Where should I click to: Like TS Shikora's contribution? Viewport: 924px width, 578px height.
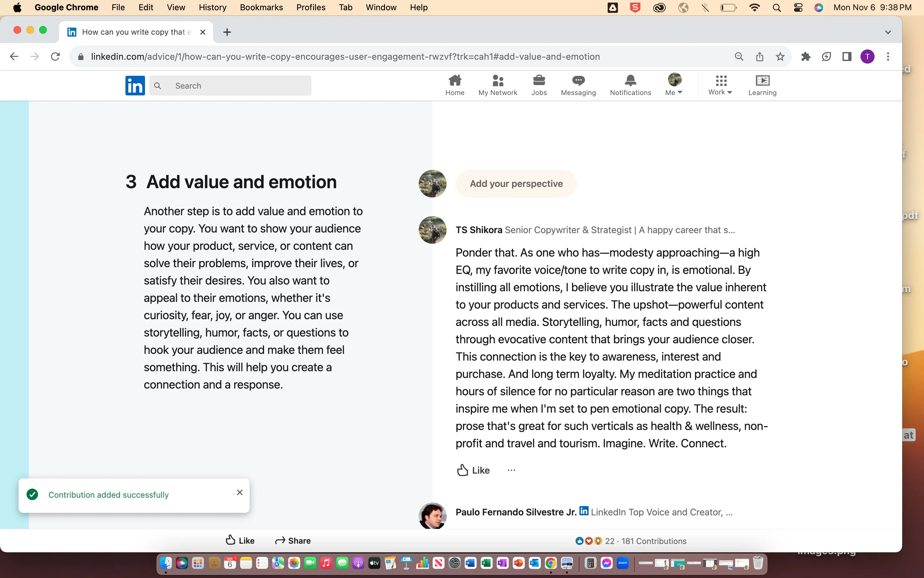473,470
